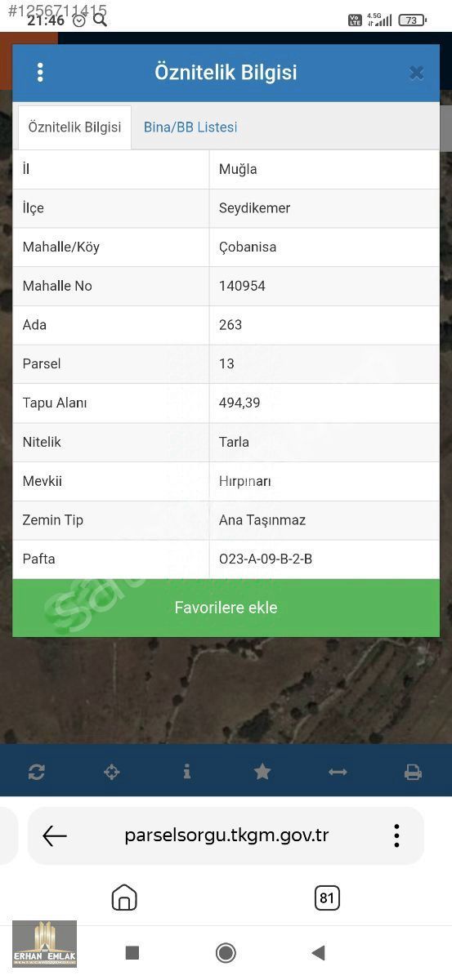Go back using the browser arrow
The width and height of the screenshot is (452, 980).
(55, 835)
